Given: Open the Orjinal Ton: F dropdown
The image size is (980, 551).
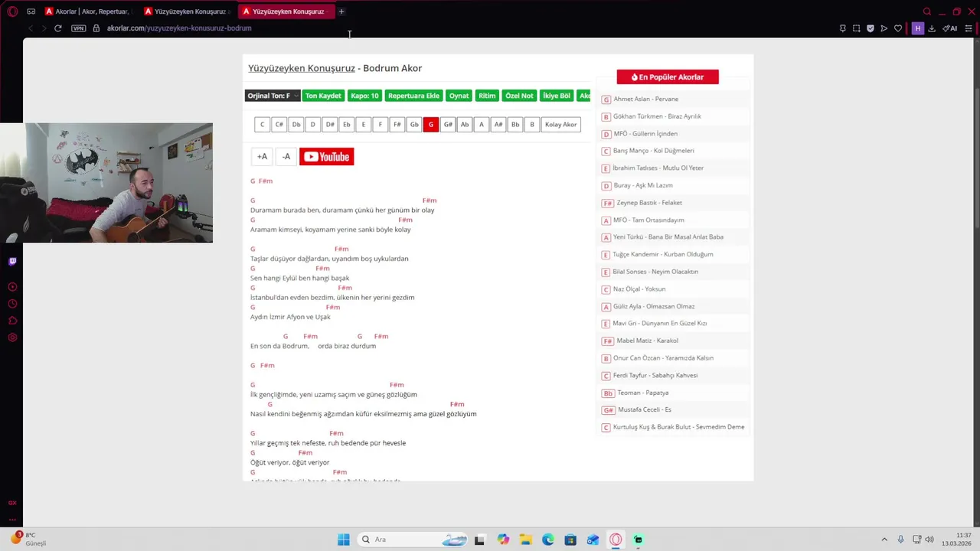Looking at the screenshot, I should (x=273, y=96).
